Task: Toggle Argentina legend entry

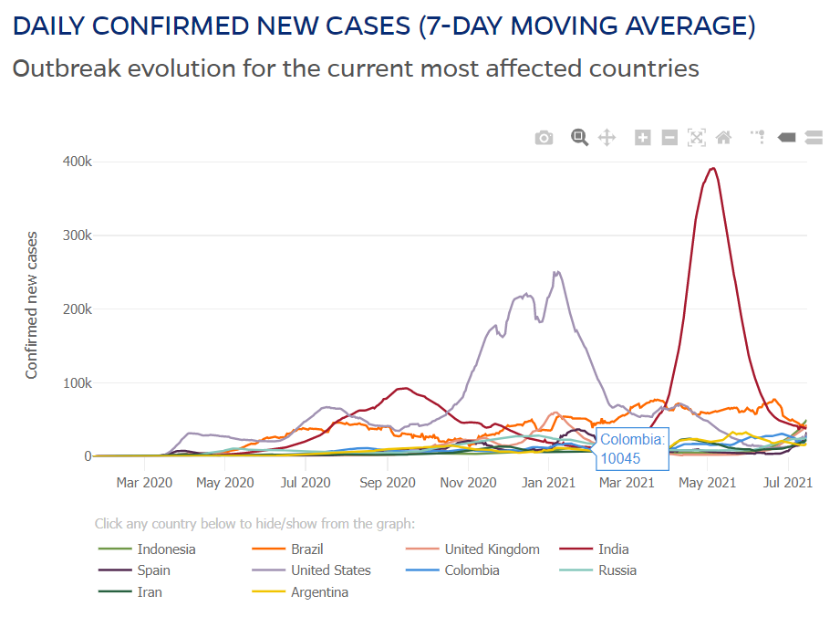Action: [300, 591]
